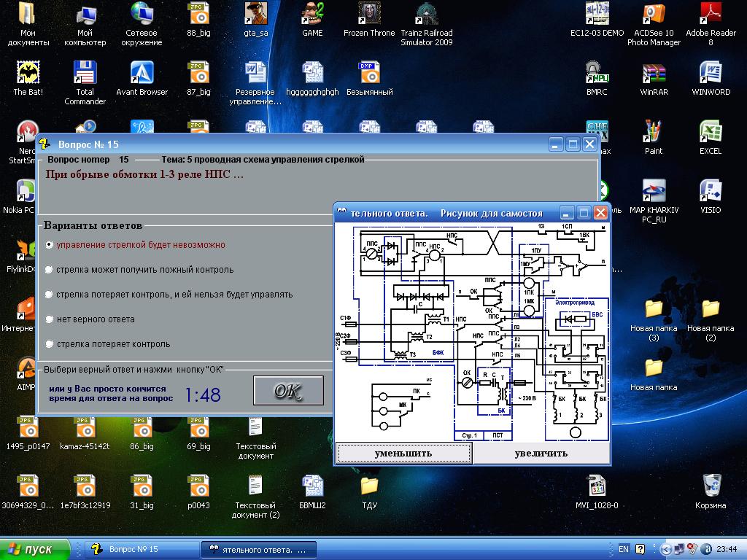Open the Корзина recycle bin
747x560 pixels.
click(711, 486)
